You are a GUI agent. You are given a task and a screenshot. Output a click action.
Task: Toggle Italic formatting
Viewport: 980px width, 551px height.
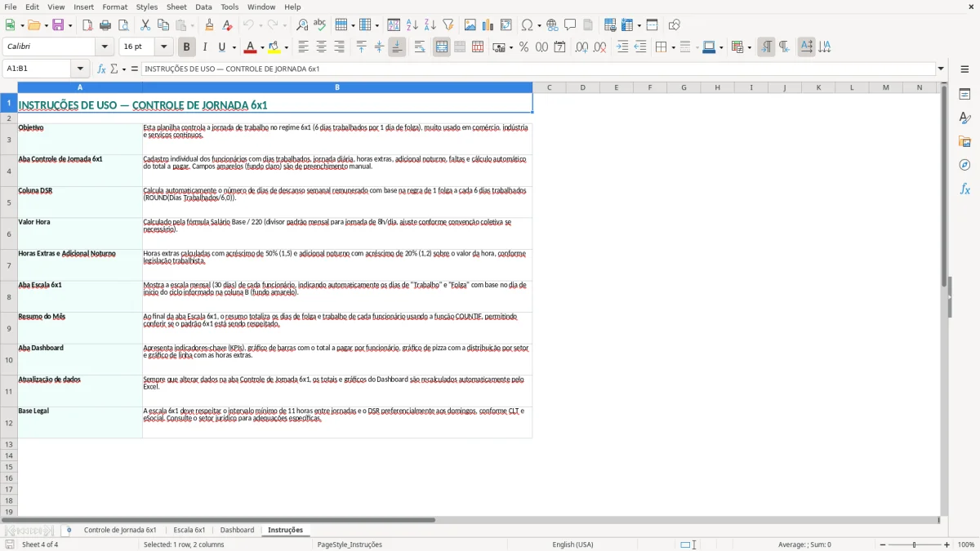tap(204, 47)
